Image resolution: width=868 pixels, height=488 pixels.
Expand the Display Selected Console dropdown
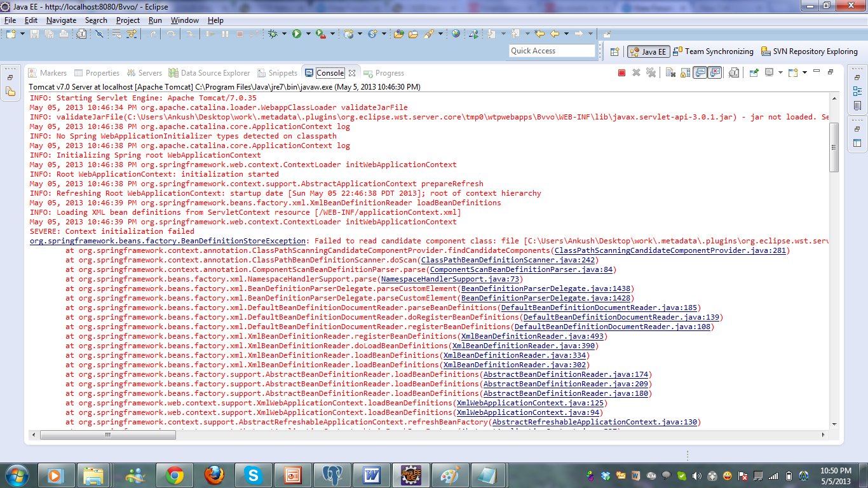click(x=780, y=73)
